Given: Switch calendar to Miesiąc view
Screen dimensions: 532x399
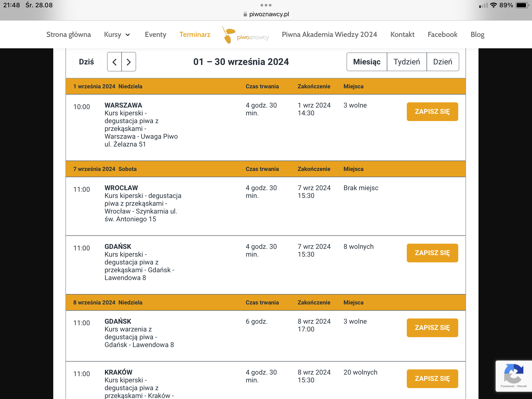Looking at the screenshot, I should [367, 62].
